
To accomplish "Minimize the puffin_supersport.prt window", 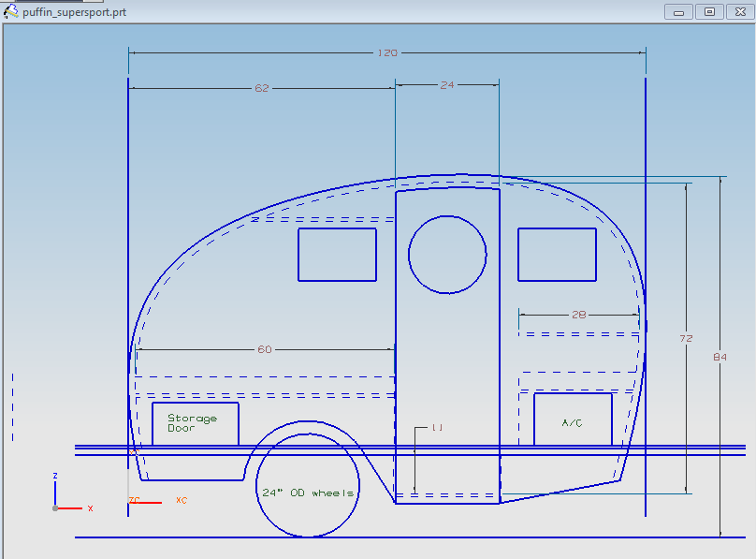I will click(679, 12).
